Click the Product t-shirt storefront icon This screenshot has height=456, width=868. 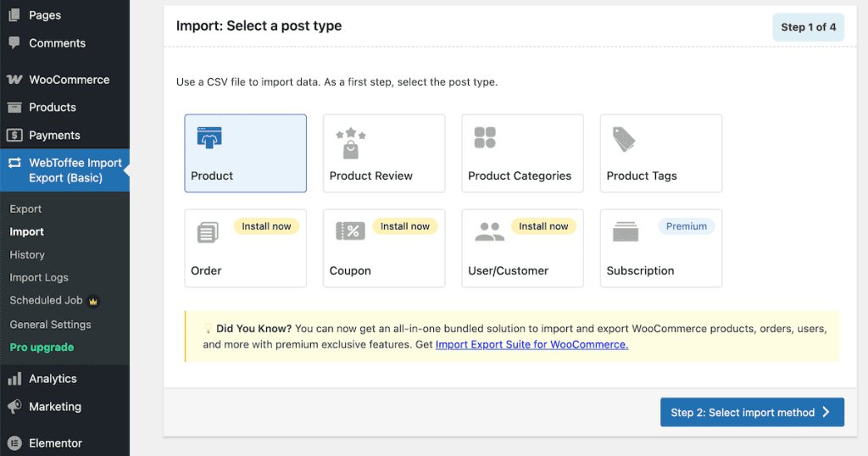pyautogui.click(x=209, y=138)
